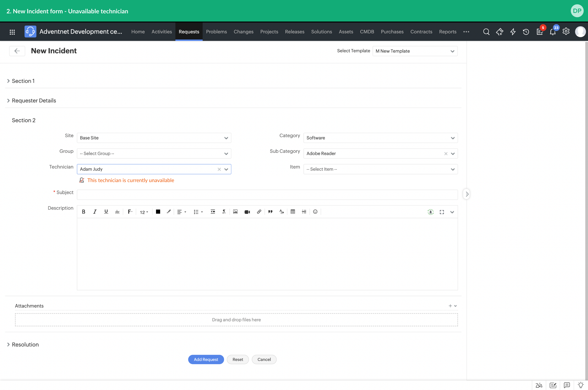Open the Assets tab
The width and height of the screenshot is (588, 390).
346,32
